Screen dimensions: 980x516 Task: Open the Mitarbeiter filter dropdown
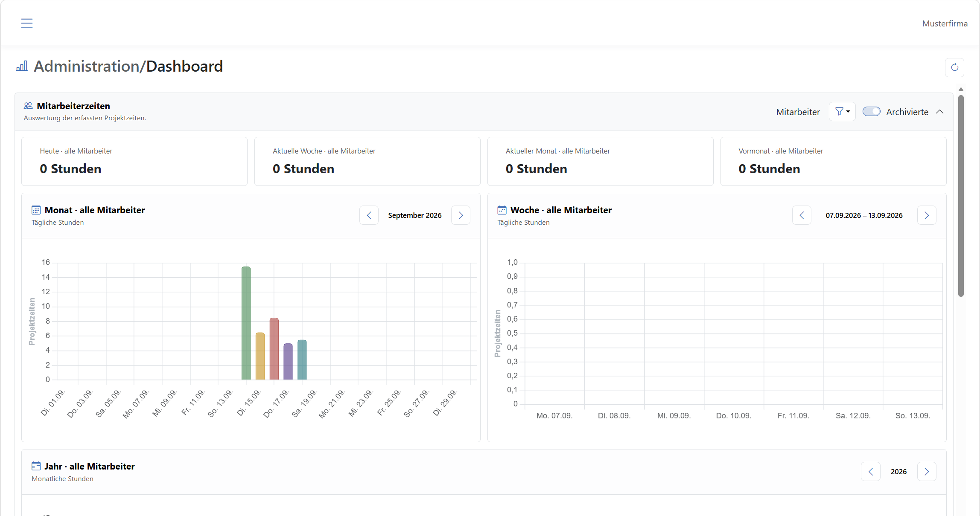coord(842,112)
